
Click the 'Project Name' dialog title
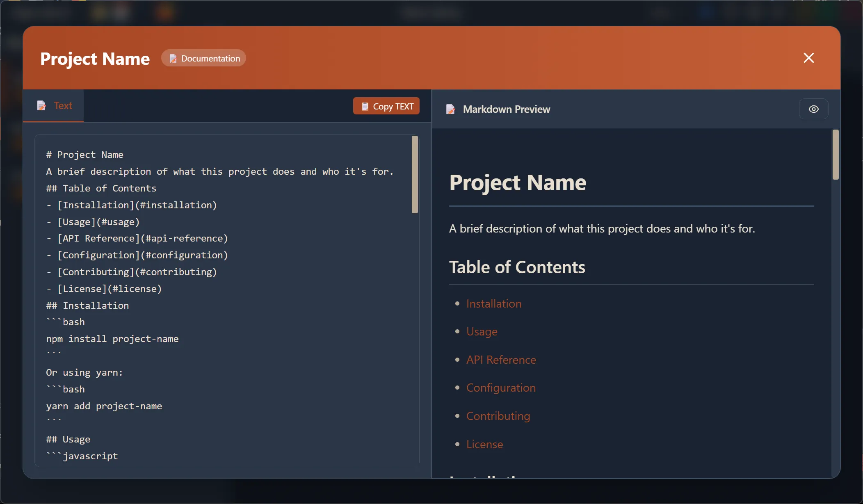tap(95, 59)
